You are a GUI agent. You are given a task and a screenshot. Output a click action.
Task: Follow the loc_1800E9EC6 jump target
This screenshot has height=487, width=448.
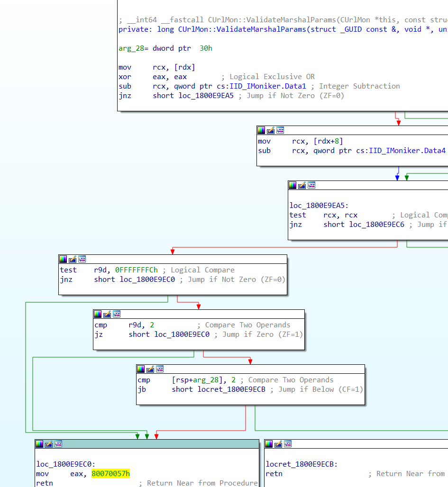pos(377,224)
